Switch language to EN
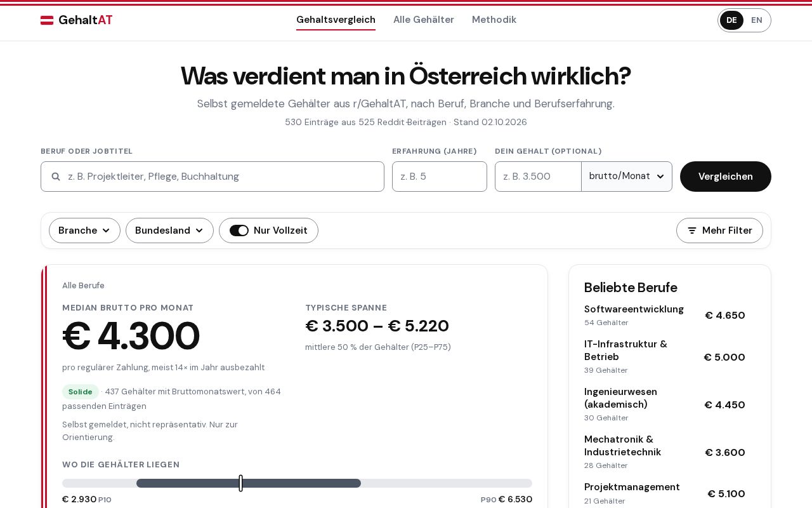The width and height of the screenshot is (812, 508). pos(757,20)
